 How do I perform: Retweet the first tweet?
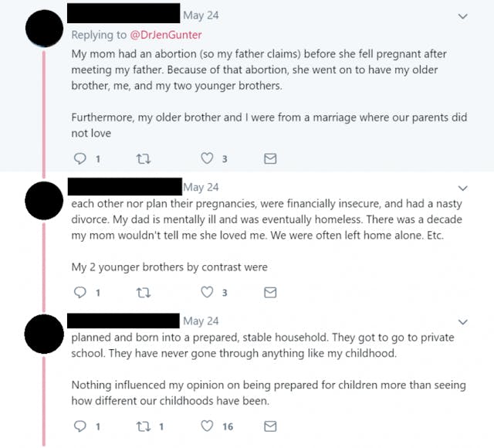[144, 159]
